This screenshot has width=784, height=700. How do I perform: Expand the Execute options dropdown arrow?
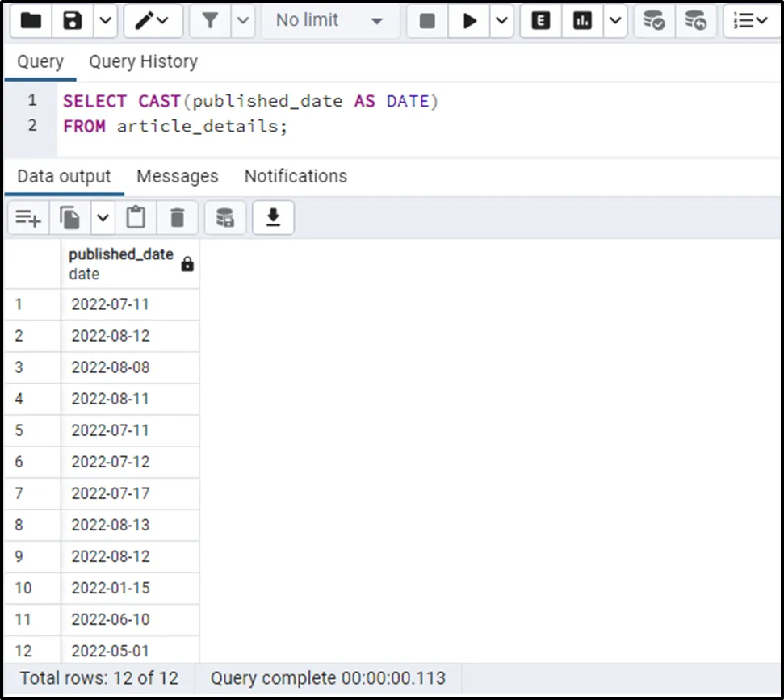tap(501, 21)
